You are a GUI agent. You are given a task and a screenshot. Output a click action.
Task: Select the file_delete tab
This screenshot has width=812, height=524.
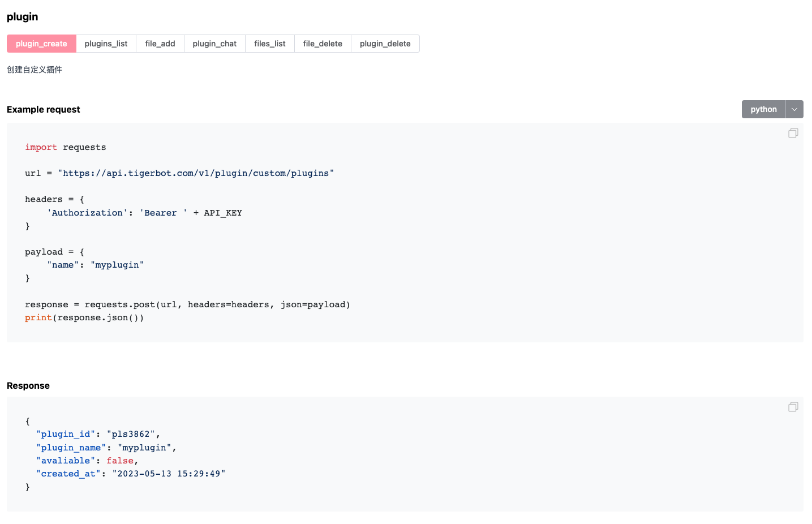pos(323,44)
